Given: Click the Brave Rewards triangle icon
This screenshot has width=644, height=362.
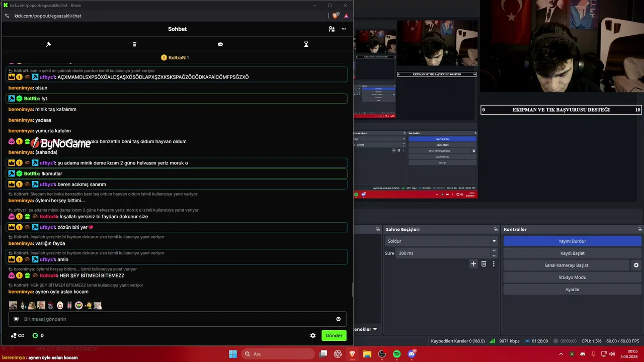Looking at the screenshot, I should click(346, 16).
